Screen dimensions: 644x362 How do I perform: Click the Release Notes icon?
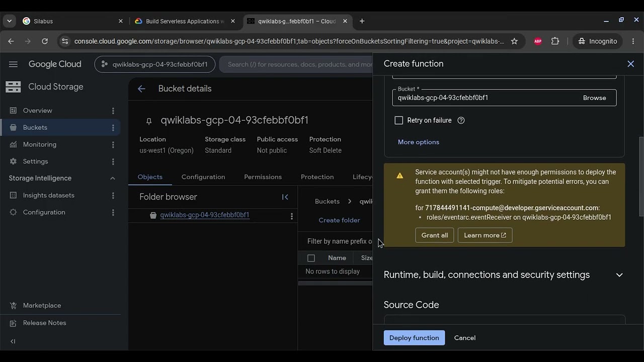tap(13, 323)
